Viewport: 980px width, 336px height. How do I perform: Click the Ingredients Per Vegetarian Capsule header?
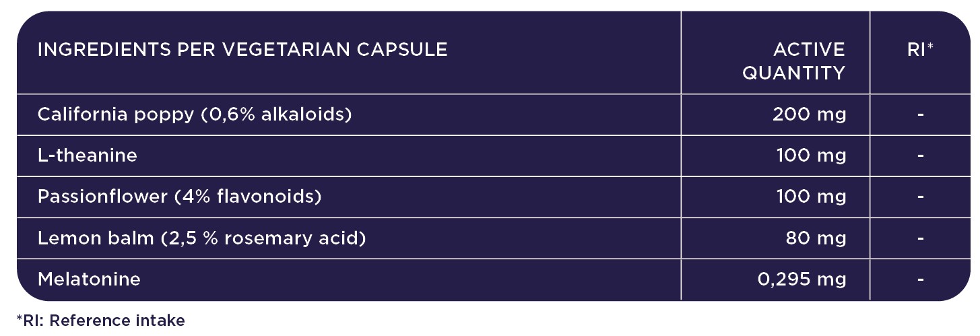242,50
